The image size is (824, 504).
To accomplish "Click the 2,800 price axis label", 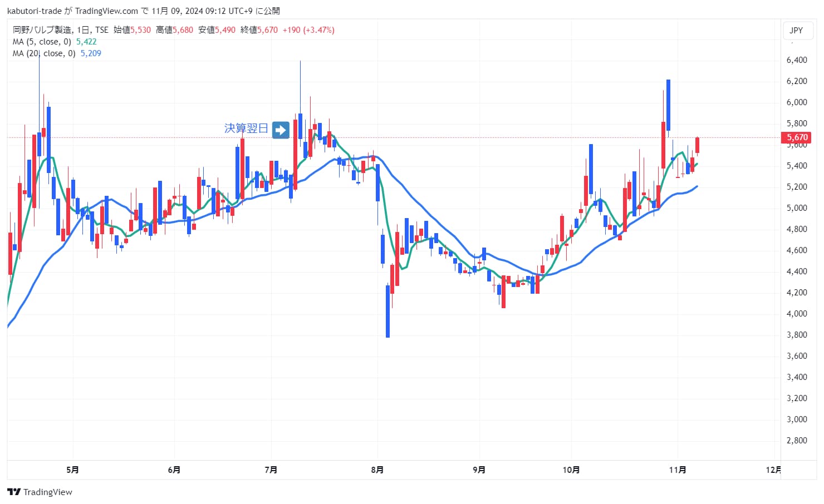I will 797,441.
